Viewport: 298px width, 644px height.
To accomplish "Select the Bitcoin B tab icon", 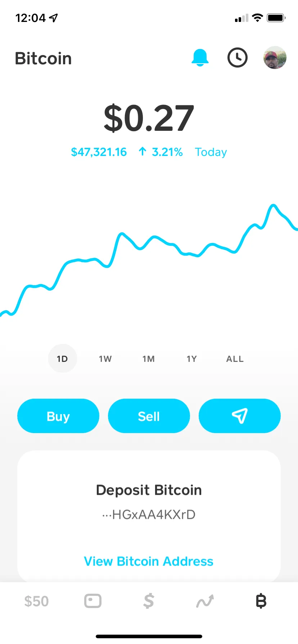I will (261, 601).
